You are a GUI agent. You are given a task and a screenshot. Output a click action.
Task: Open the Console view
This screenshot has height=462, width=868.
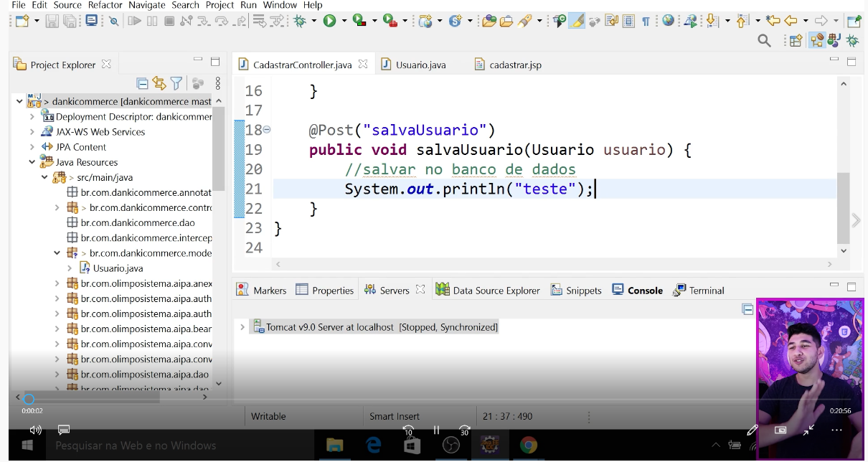tap(644, 290)
